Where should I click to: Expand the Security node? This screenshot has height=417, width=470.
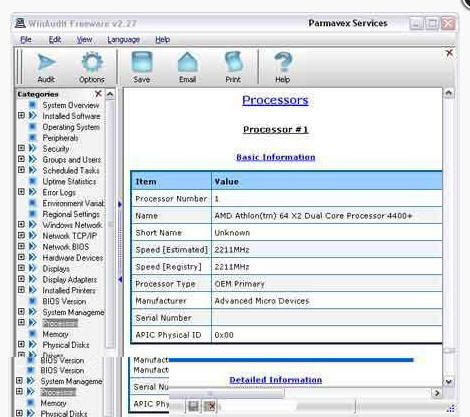coord(21,148)
